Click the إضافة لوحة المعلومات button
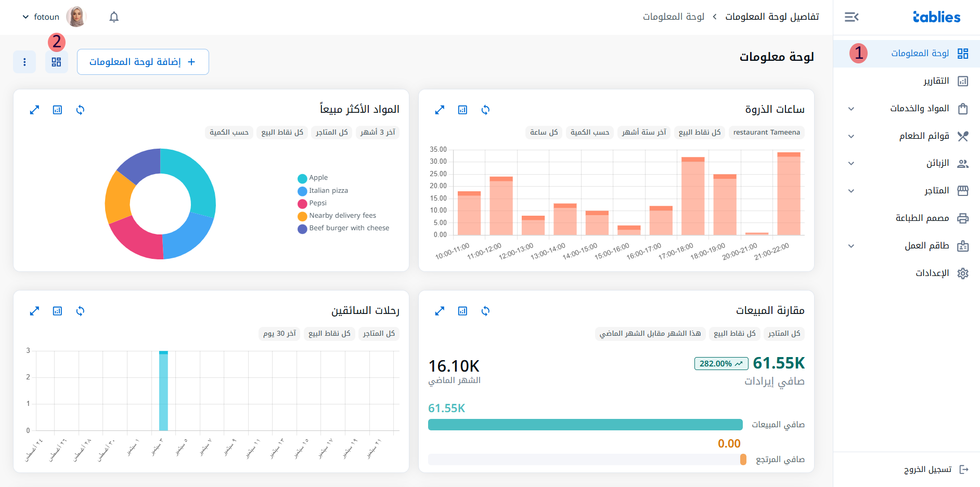 143,62
